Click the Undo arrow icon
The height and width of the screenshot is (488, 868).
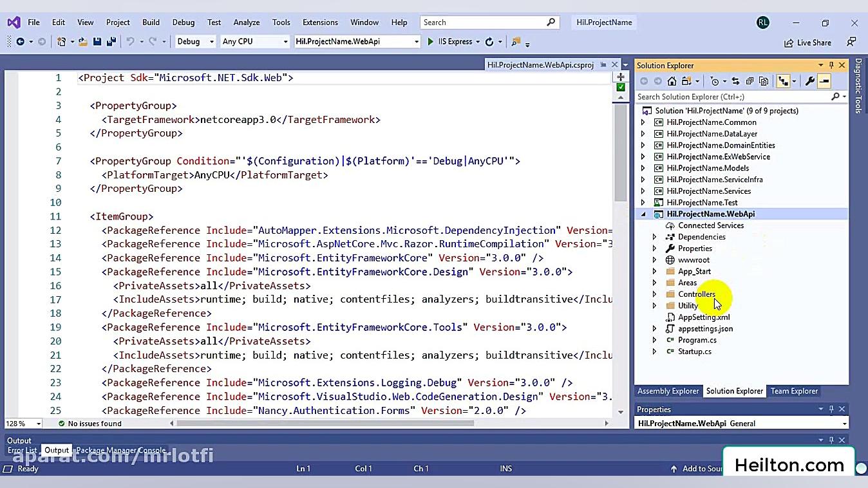pyautogui.click(x=130, y=42)
